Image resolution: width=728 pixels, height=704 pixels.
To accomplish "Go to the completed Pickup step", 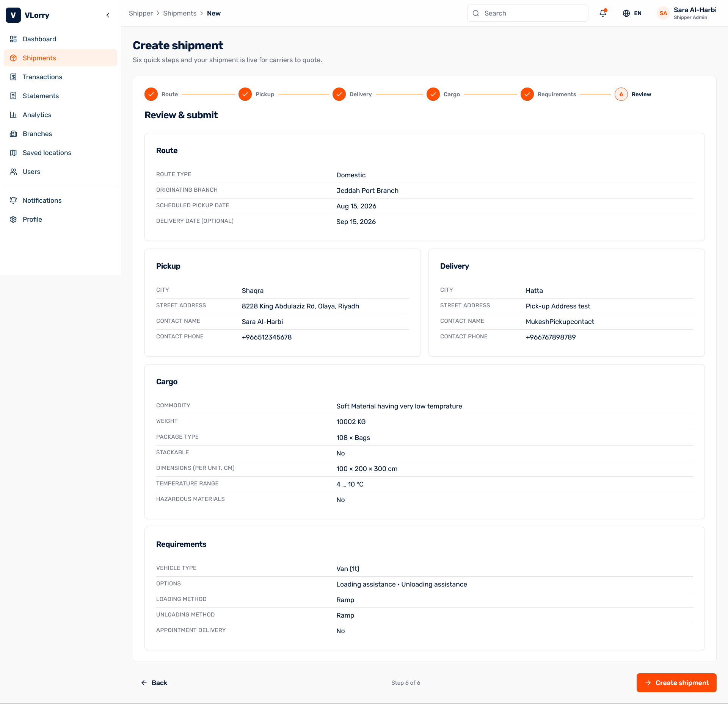I will coord(256,94).
